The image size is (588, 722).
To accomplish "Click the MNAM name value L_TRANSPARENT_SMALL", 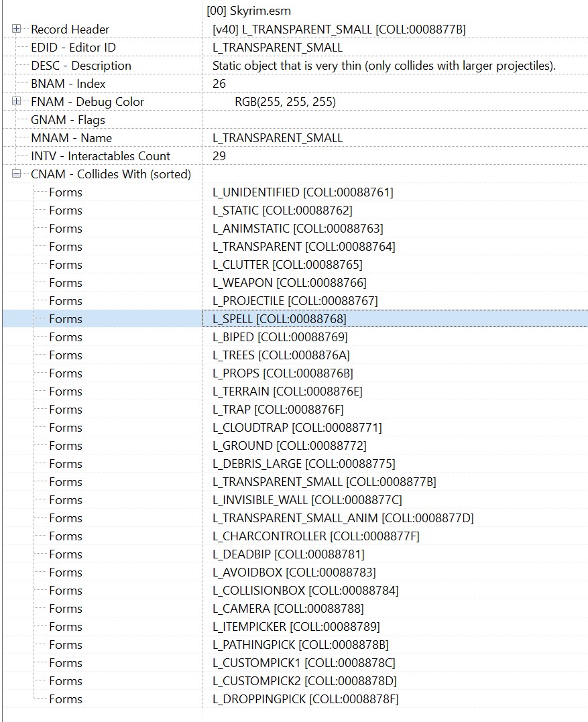I will click(277, 137).
